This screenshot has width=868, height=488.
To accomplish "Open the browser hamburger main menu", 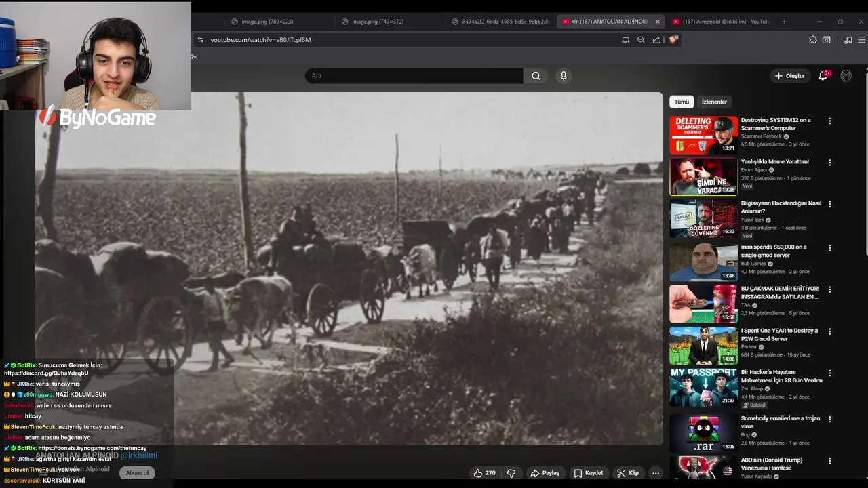I will click(861, 40).
